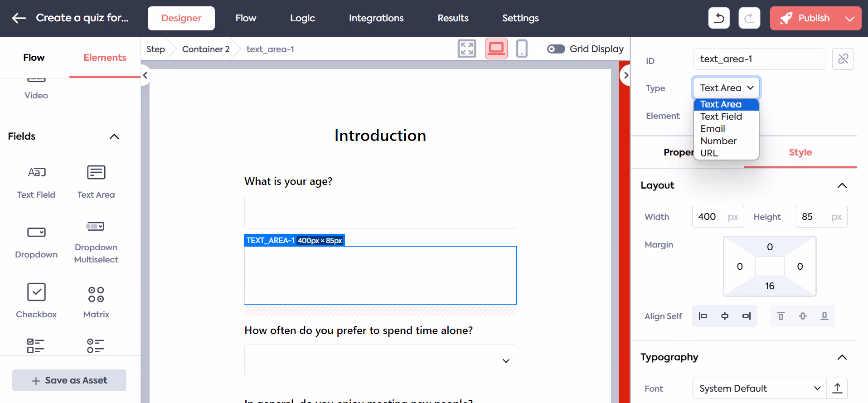Unlink the element ID icon
Screen dimensions: 868x403
(x=843, y=59)
